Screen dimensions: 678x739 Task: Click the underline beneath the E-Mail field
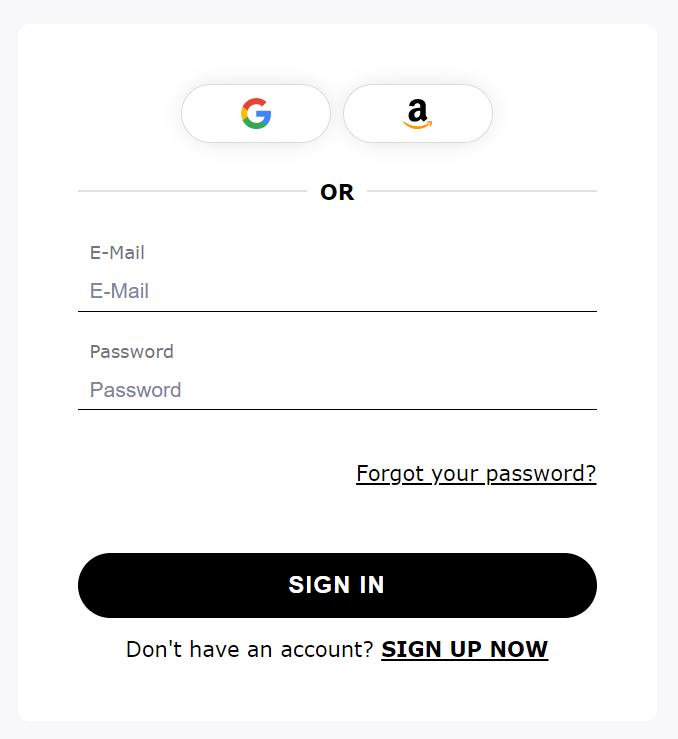pos(337,312)
